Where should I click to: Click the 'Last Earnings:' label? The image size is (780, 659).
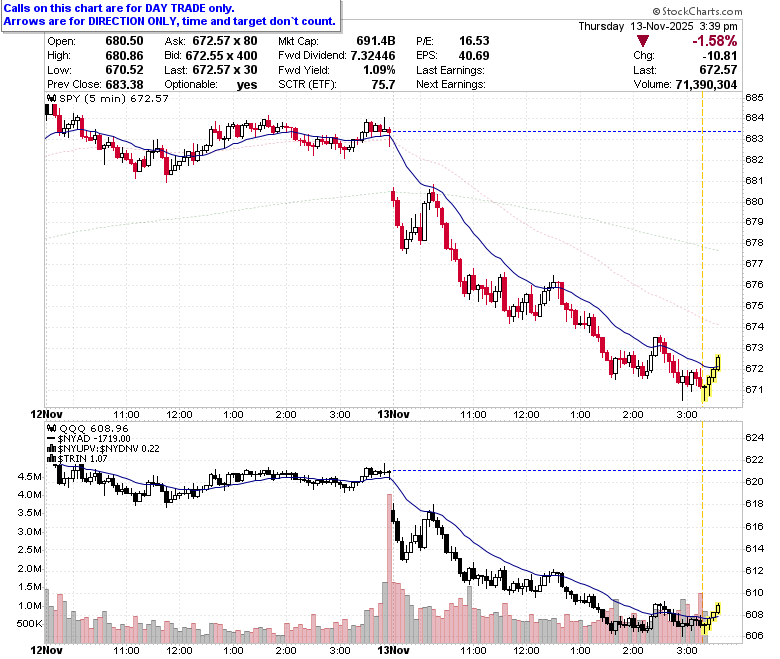[x=450, y=70]
